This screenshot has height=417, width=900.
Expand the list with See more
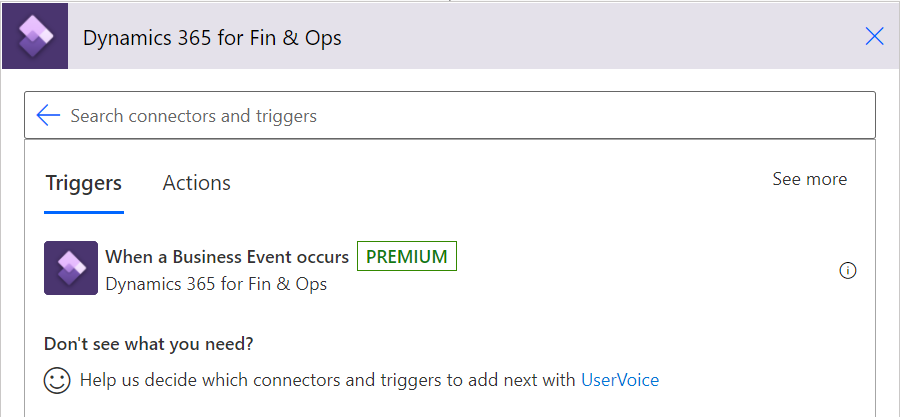(809, 179)
